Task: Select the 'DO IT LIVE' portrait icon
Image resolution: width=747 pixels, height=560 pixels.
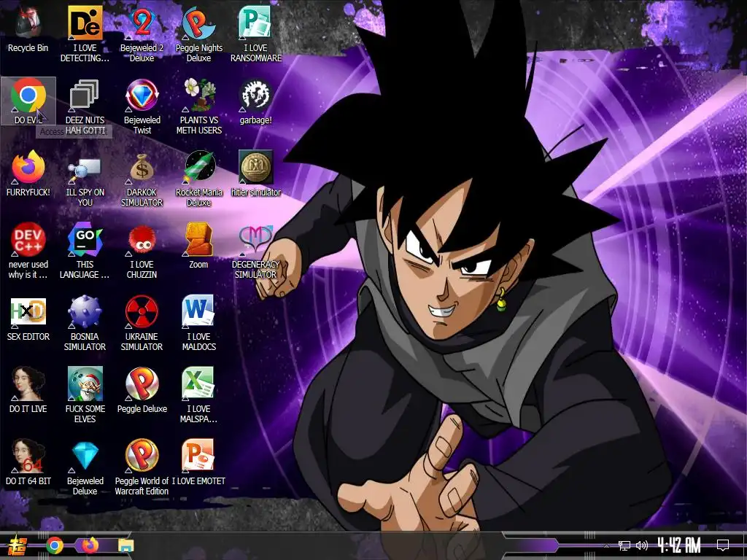Action: point(28,391)
